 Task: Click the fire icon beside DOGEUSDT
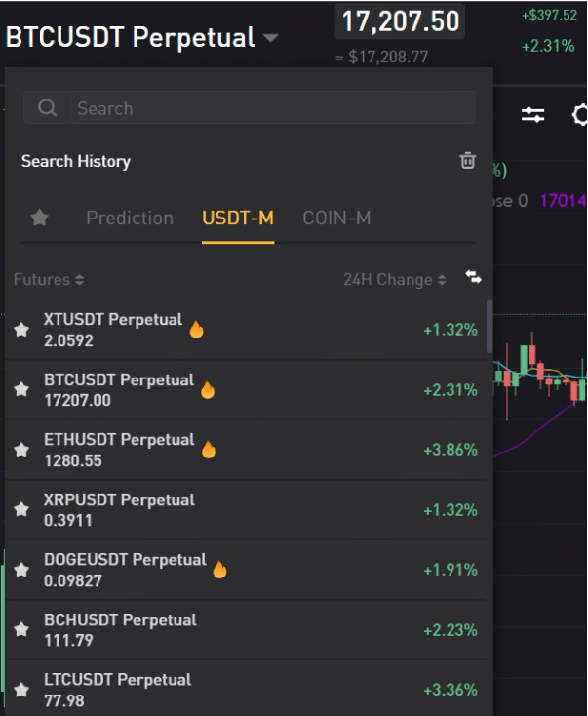pyautogui.click(x=219, y=570)
